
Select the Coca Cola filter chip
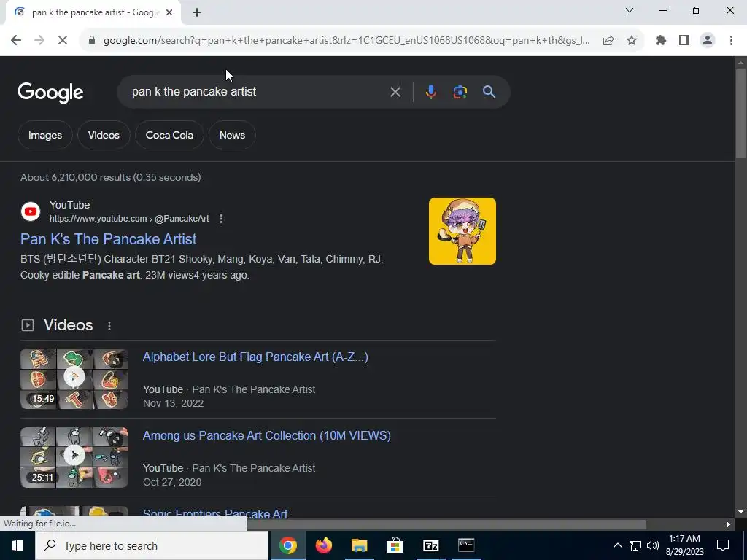point(169,135)
